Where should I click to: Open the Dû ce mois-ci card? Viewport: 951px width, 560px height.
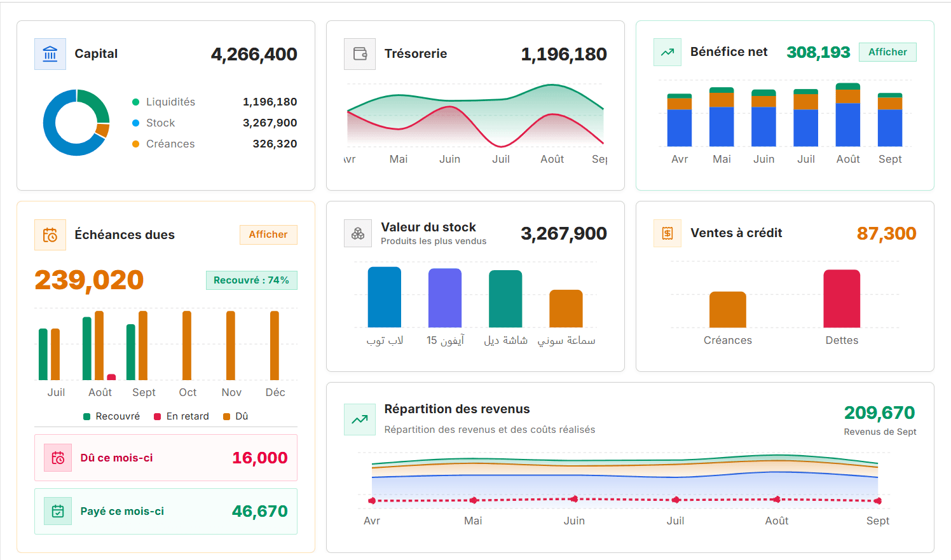coord(166,458)
